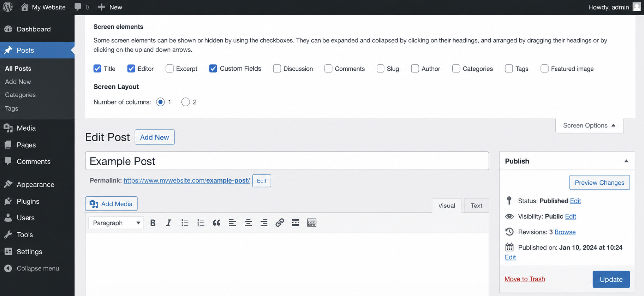The height and width of the screenshot is (296, 644).
Task: Click the Collapse menu arrow icon
Action: (8, 268)
